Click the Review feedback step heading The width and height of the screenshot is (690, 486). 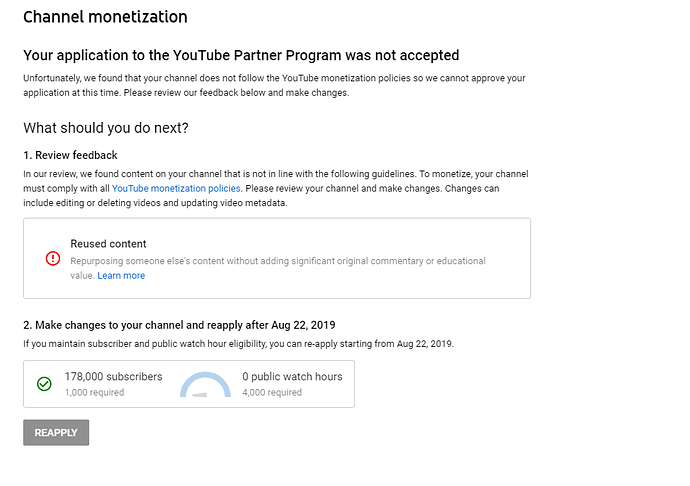(70, 155)
